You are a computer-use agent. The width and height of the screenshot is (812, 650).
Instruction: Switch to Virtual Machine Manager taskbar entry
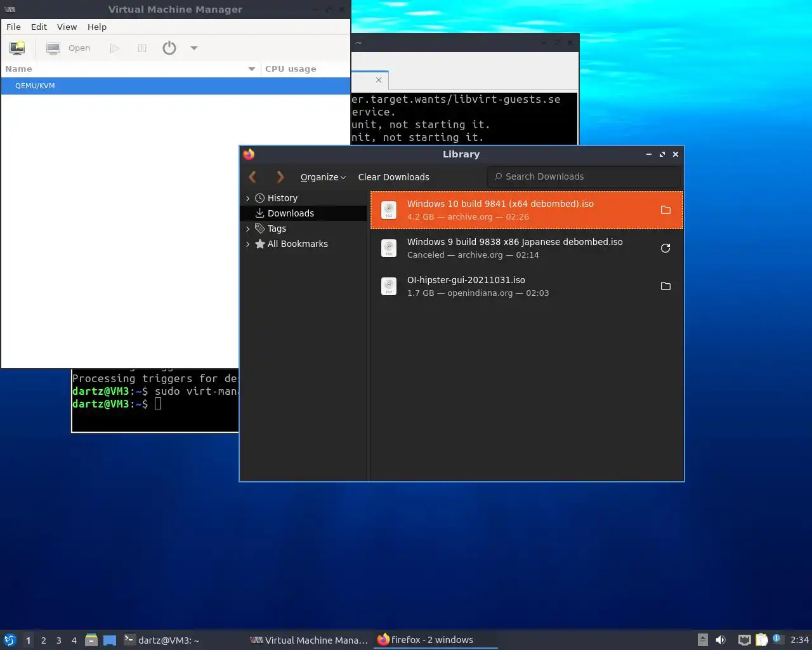click(x=309, y=640)
